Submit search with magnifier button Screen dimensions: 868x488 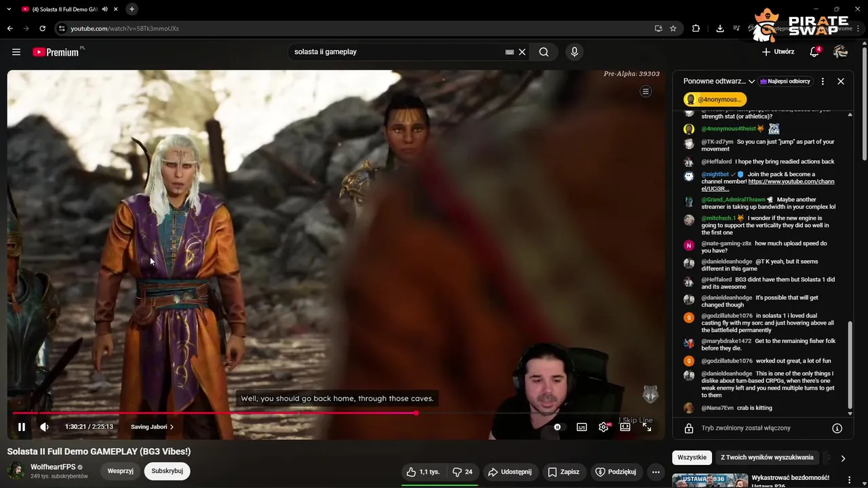(x=544, y=52)
